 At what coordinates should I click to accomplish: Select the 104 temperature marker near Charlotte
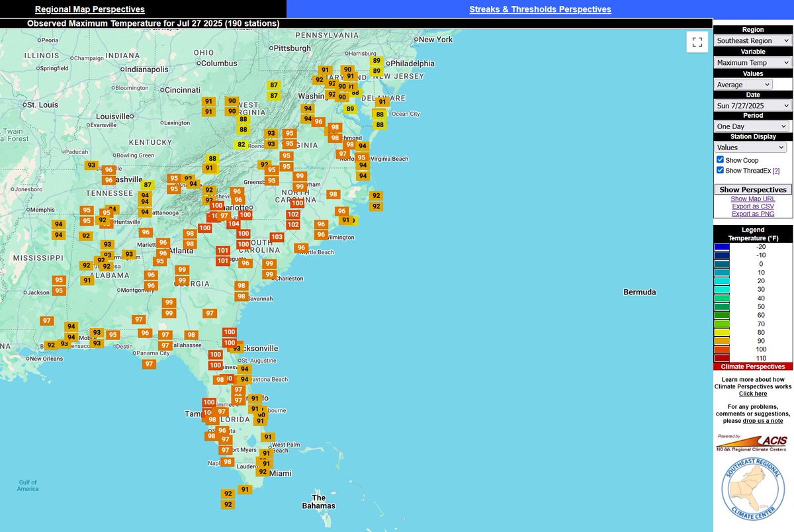235,224
